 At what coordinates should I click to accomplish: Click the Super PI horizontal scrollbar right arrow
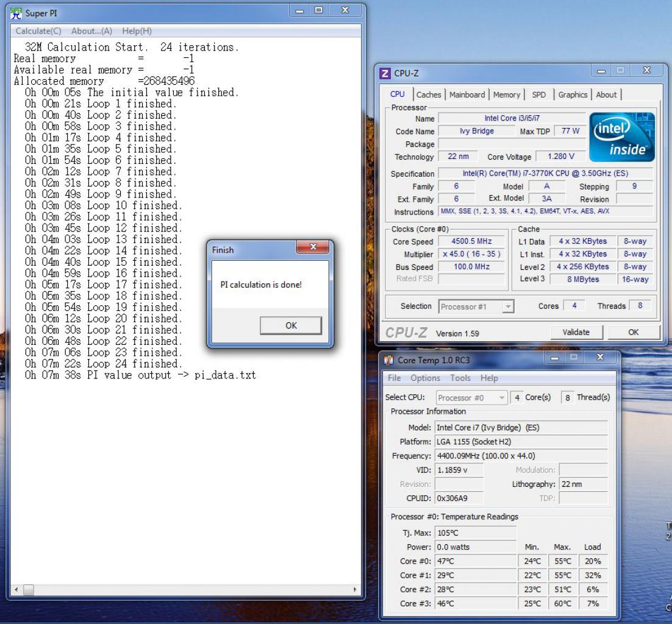355,590
